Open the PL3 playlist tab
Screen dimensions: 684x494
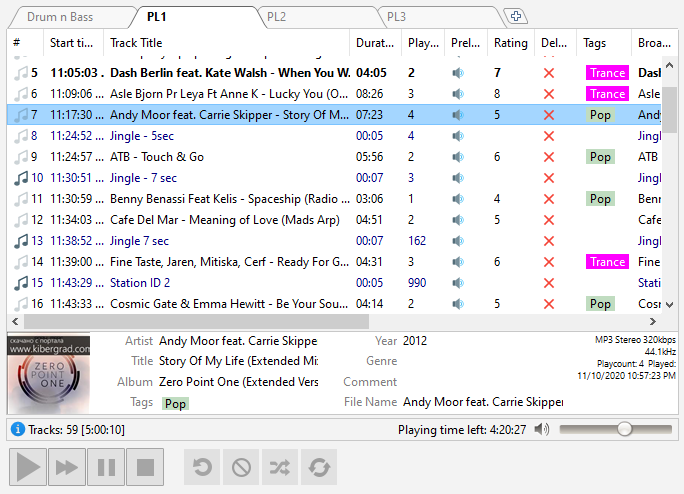click(396, 17)
